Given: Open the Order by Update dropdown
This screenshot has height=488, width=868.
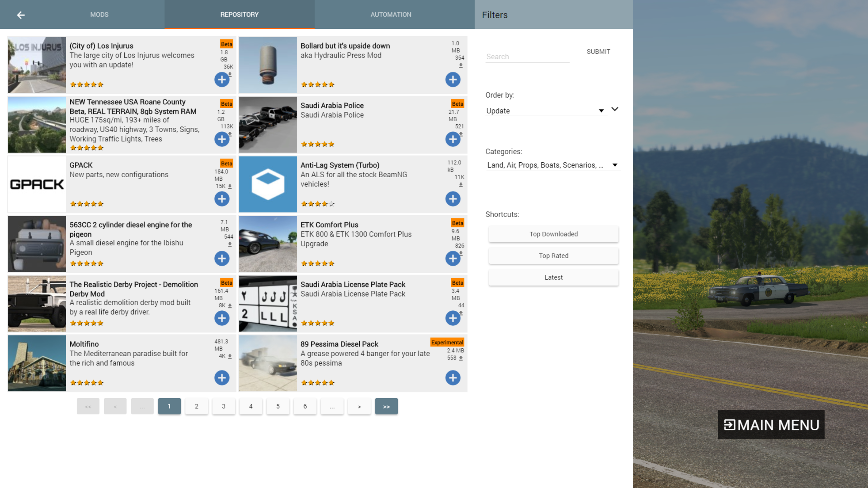Looking at the screenshot, I should coord(545,111).
